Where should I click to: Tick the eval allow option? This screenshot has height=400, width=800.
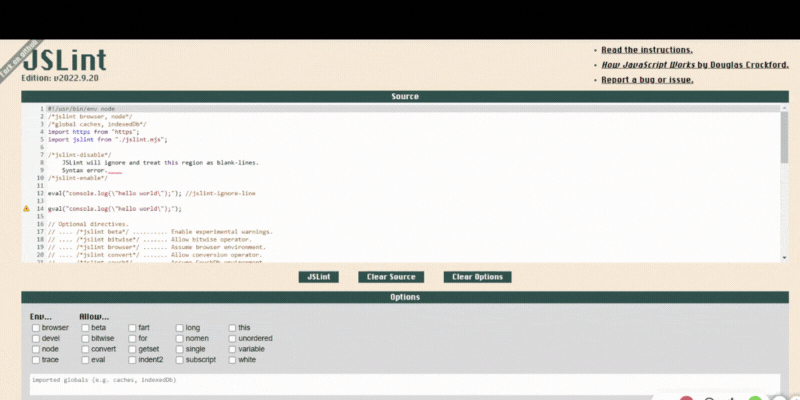(x=85, y=360)
